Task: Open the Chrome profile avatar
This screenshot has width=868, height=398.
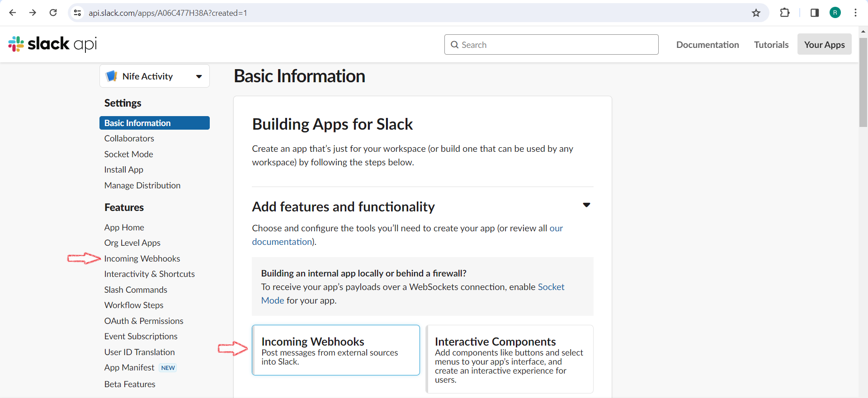Action: [x=835, y=13]
